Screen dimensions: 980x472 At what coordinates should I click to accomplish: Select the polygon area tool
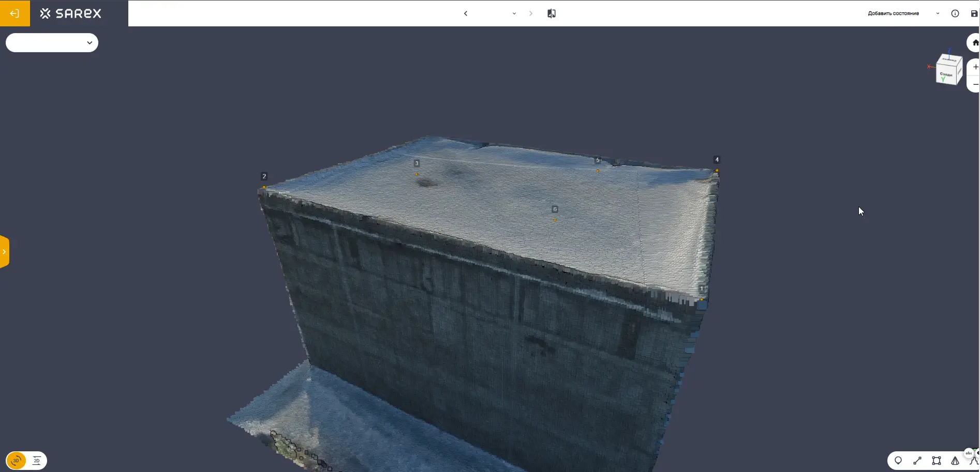(x=937, y=461)
